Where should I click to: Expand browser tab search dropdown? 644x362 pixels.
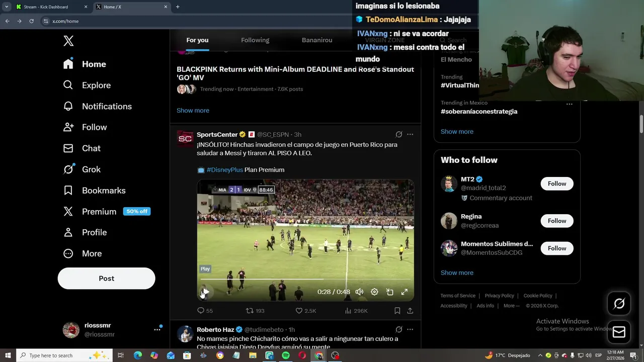click(x=7, y=7)
